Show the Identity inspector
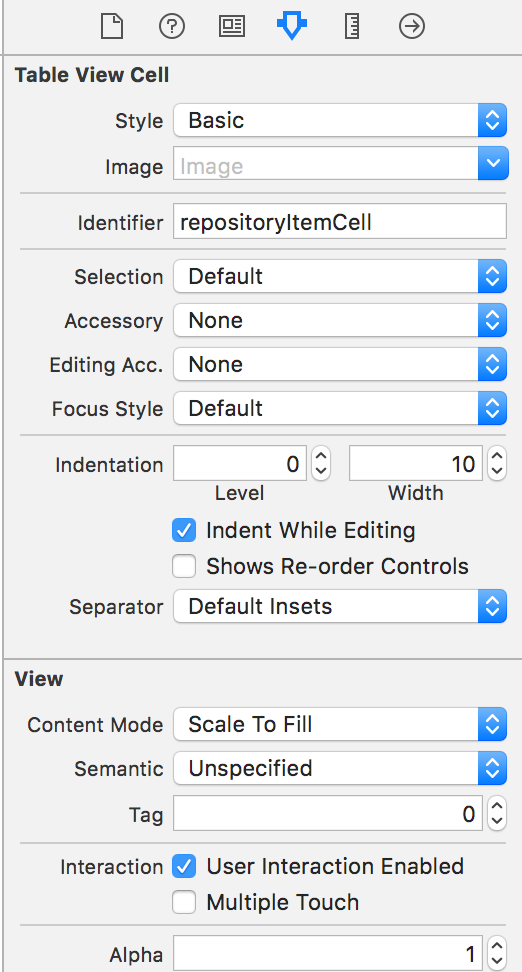This screenshot has height=972, width=522. click(232, 27)
